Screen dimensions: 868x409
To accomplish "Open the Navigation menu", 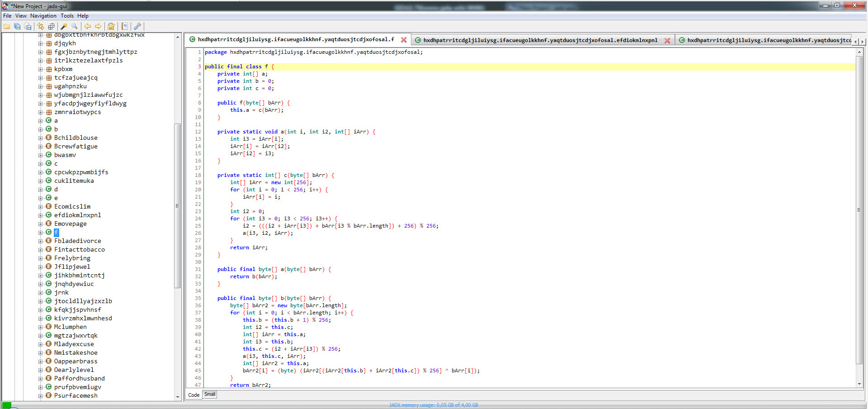I will 43,16.
